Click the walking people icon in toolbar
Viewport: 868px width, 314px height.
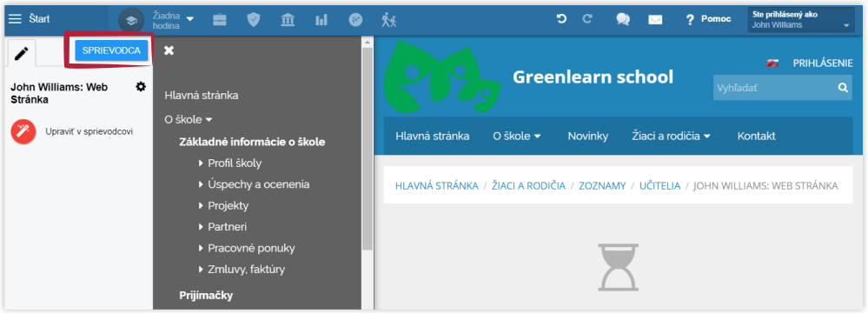(x=389, y=20)
